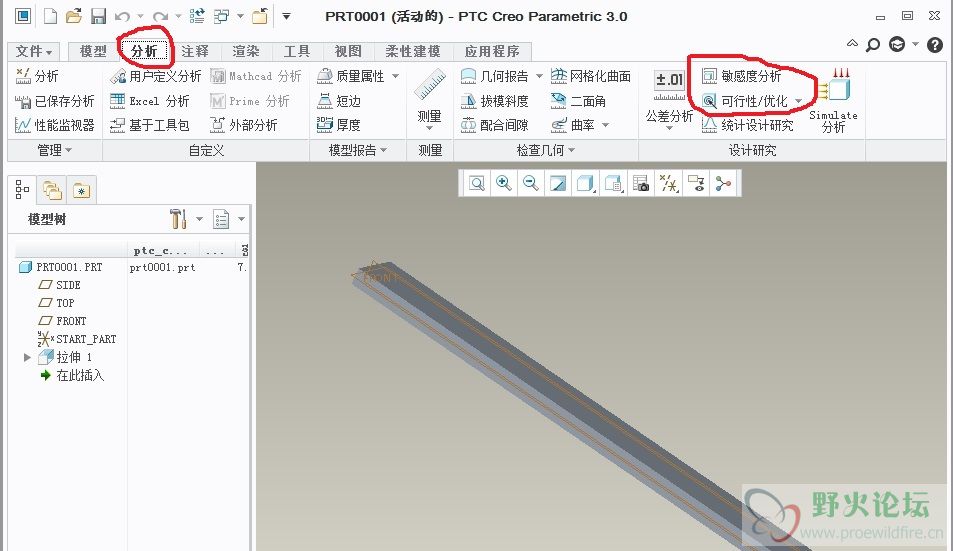Open 质量属性 dropdown arrow

pyautogui.click(x=396, y=76)
